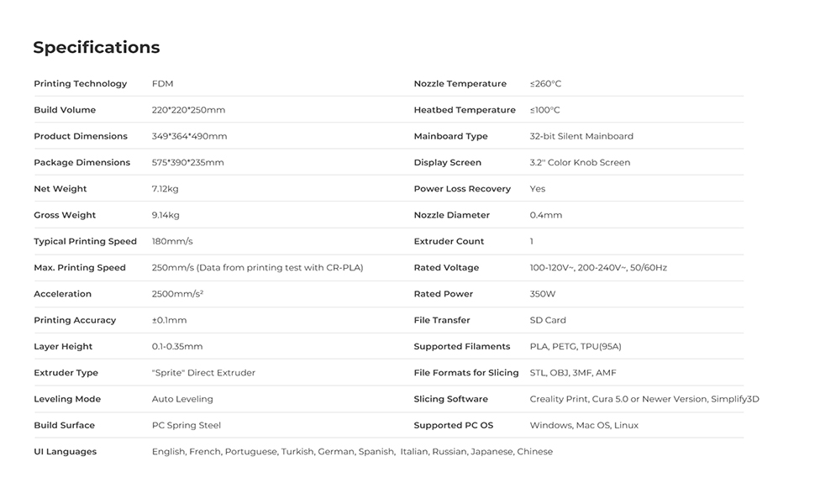The height and width of the screenshot is (504, 815).
Task: Click the Specifications heading
Action: 97,47
